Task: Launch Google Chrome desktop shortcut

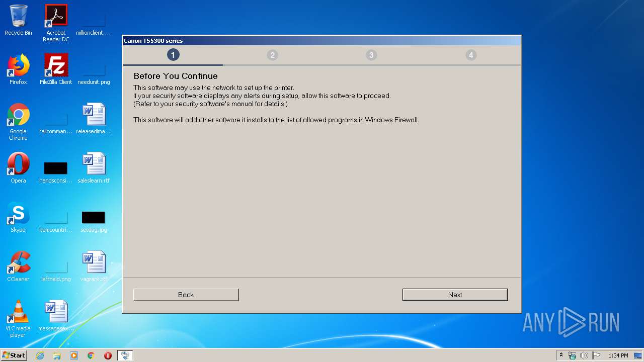Action: (x=18, y=122)
